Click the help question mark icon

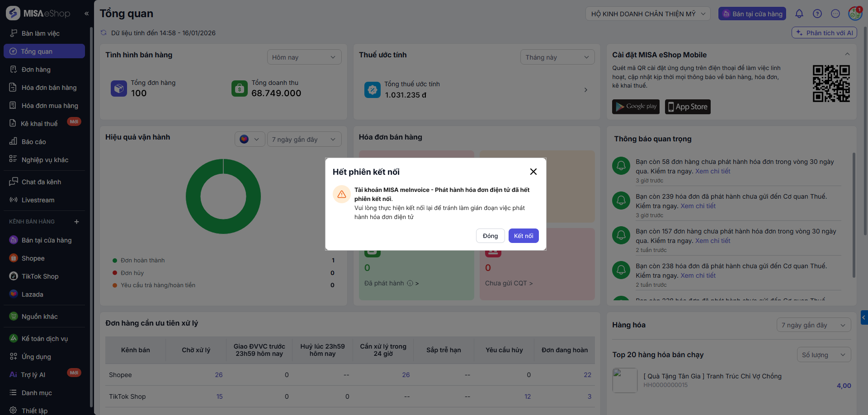pos(817,14)
